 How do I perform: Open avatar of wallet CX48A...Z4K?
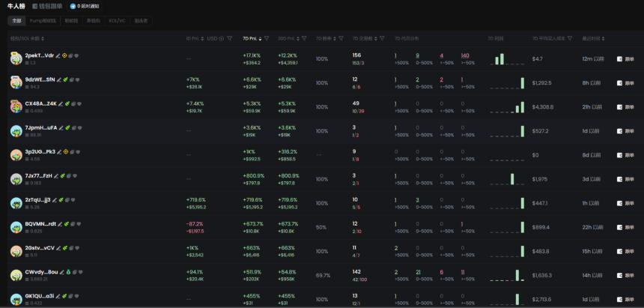pyautogui.click(x=16, y=106)
